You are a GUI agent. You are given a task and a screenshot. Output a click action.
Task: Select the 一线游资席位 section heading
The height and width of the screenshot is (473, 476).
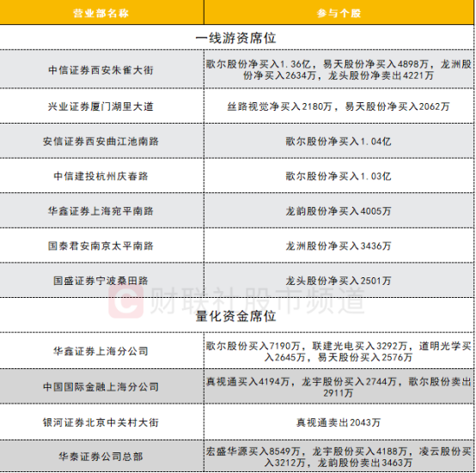tap(236, 38)
